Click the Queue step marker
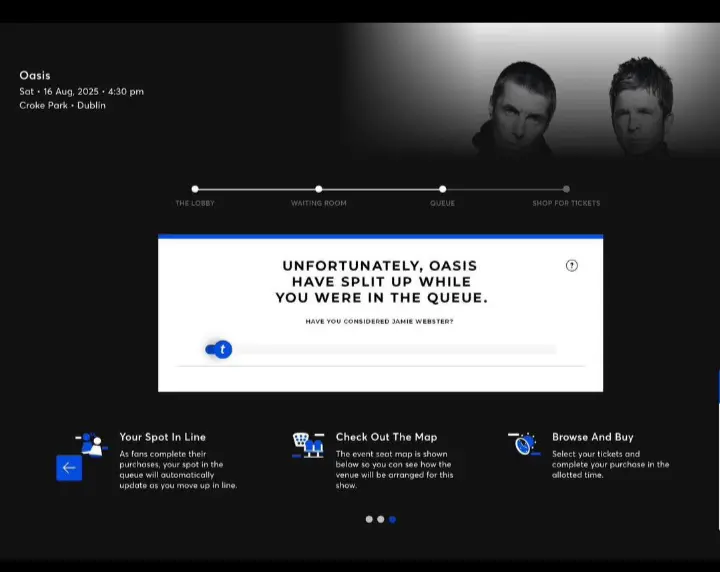 click(442, 189)
